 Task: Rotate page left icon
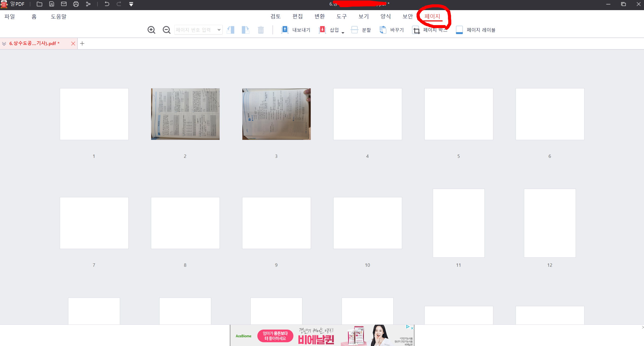[x=230, y=30]
